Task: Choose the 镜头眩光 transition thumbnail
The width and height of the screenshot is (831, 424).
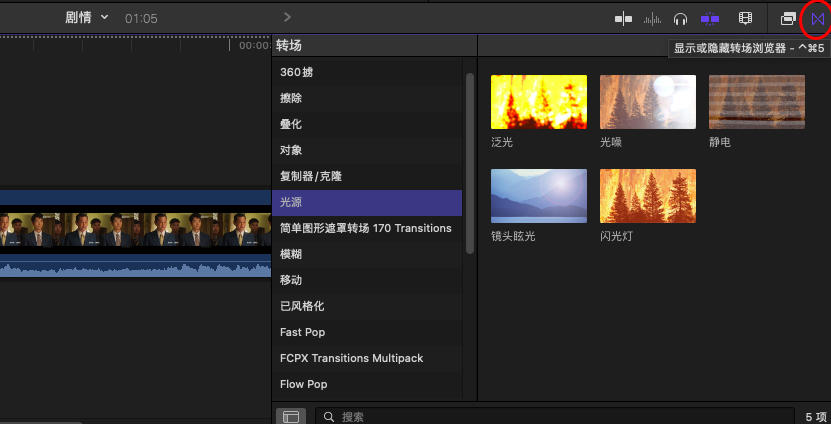Action: [x=539, y=196]
